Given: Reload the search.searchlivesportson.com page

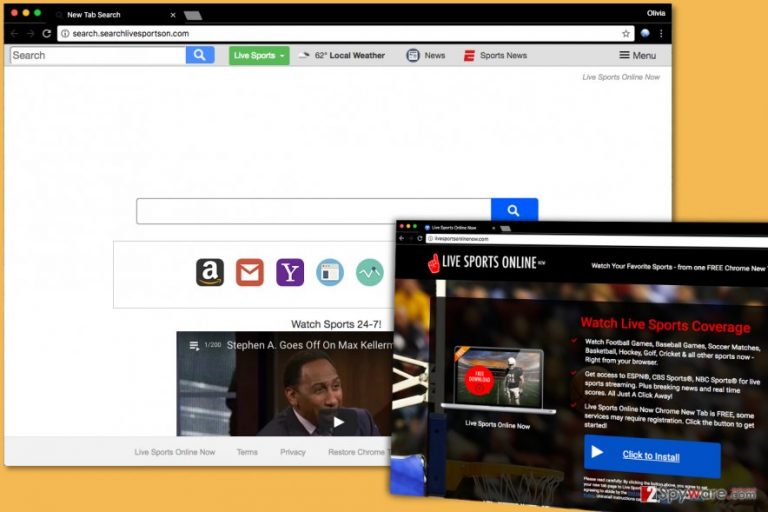Looking at the screenshot, I should pyautogui.click(x=47, y=33).
